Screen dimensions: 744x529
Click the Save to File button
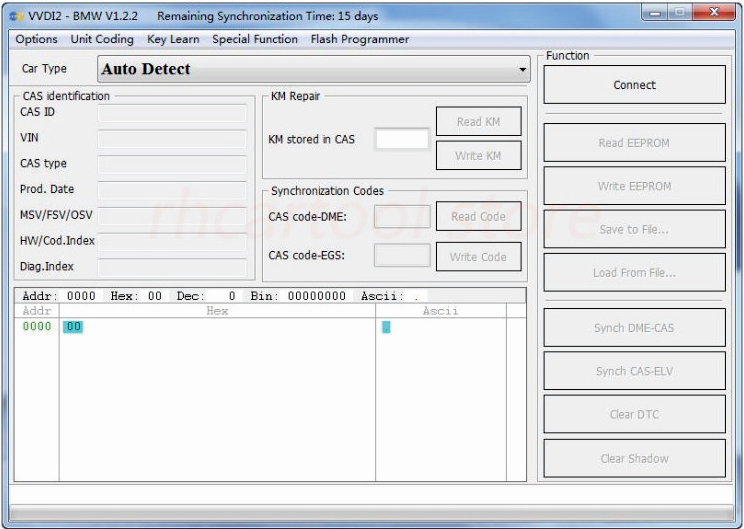[634, 229]
